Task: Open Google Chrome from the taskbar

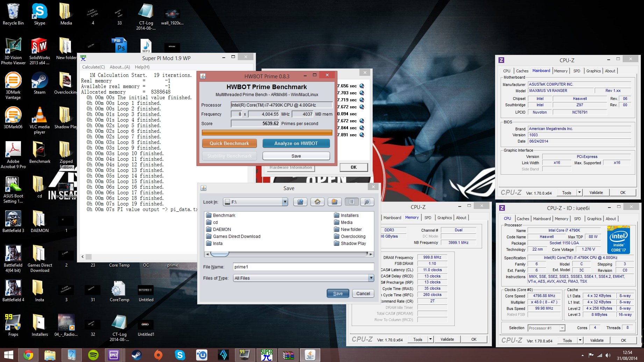Action: pos(28,355)
